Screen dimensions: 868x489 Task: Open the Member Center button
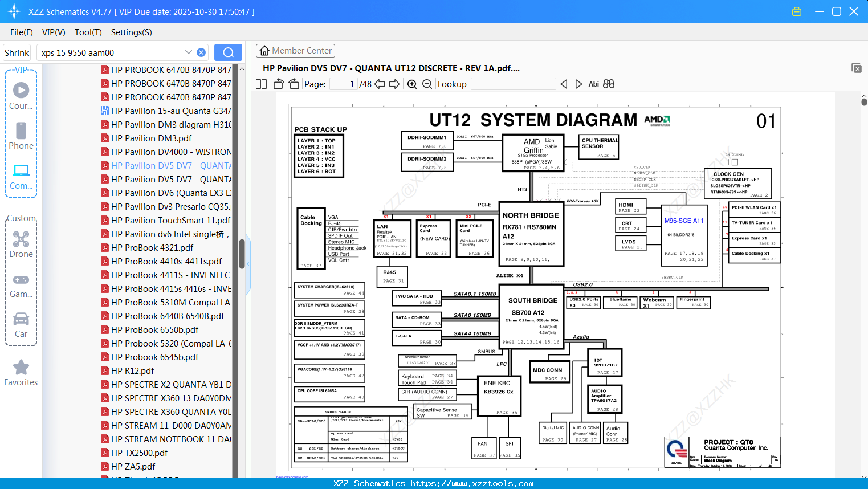295,51
